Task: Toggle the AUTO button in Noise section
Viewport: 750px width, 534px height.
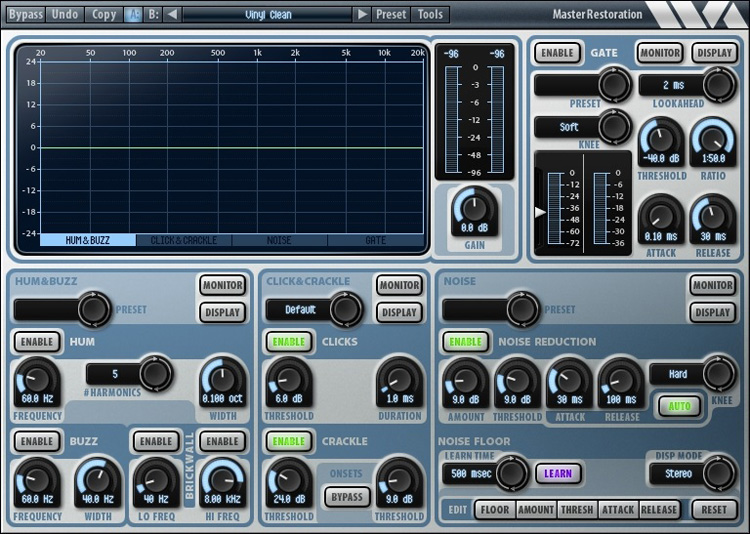Action: click(x=679, y=407)
